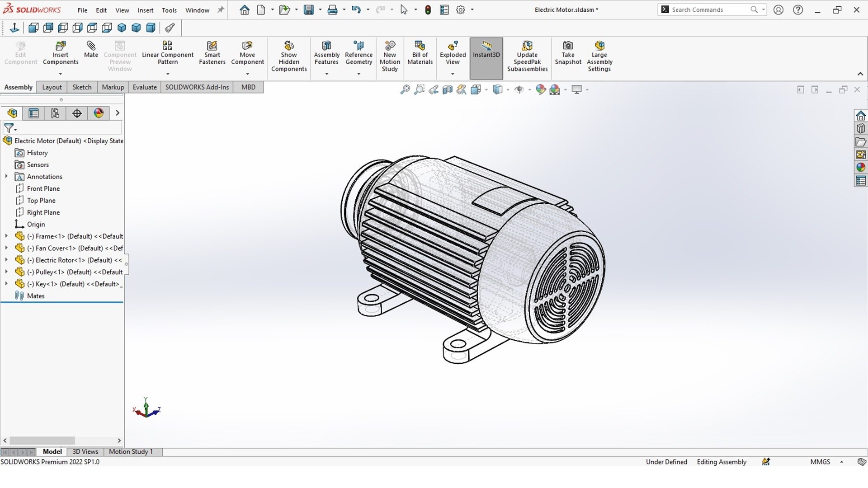Launch Smart Fasteners
This screenshot has width=868, height=488.
212,53
